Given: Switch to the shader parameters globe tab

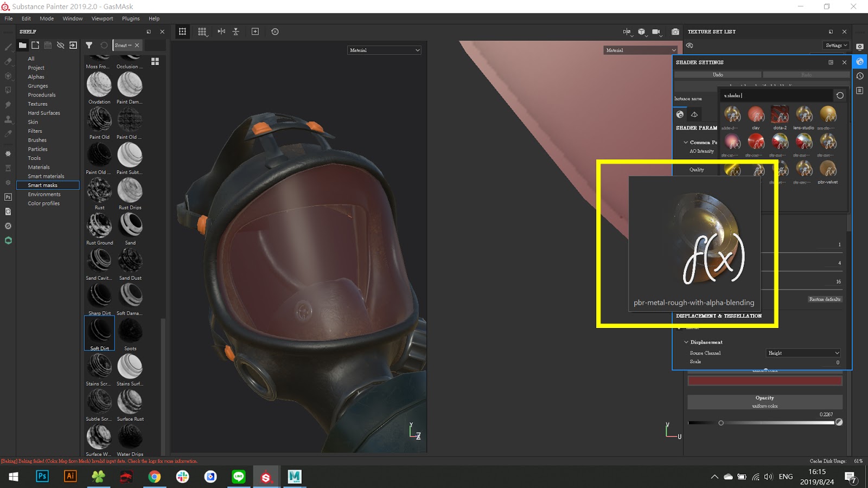Looking at the screenshot, I should (x=680, y=114).
